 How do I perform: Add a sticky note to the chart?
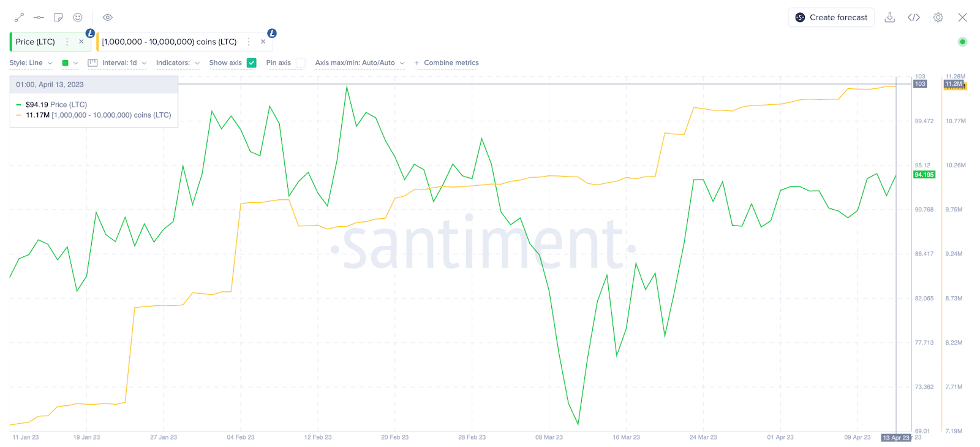(x=58, y=18)
